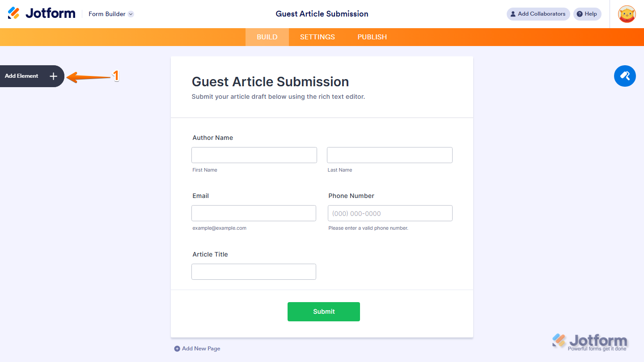Click the plus icon on Add Element
This screenshot has height=362, width=644.
pos(53,76)
